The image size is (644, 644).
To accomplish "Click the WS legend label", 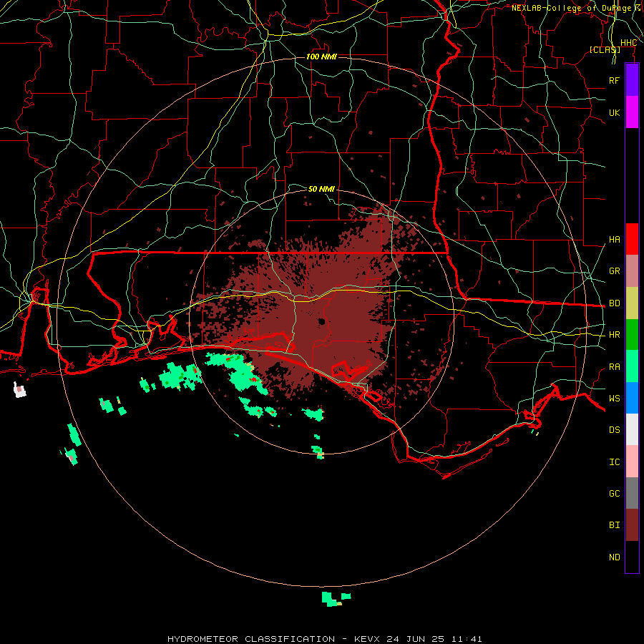I will click(x=614, y=399).
